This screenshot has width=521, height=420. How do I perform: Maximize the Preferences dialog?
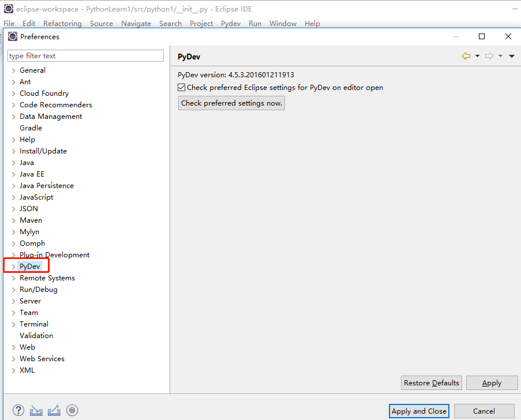click(482, 36)
